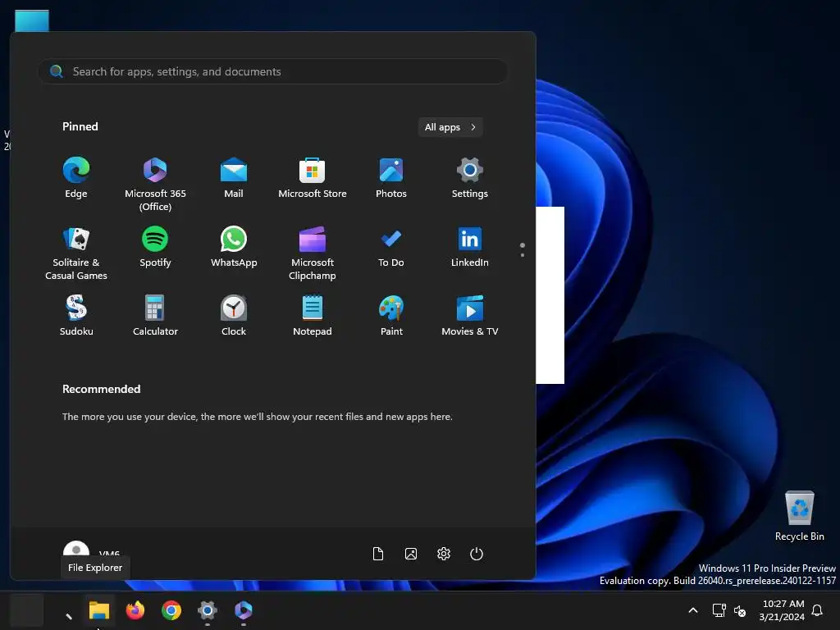The width and height of the screenshot is (840, 630).
Task: Open File Explorer on the taskbar
Action: [99, 610]
